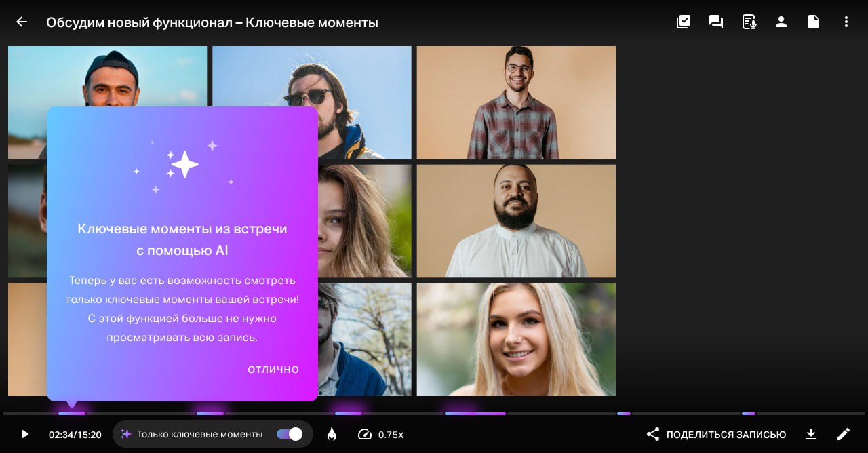Play the recording

pos(24,434)
